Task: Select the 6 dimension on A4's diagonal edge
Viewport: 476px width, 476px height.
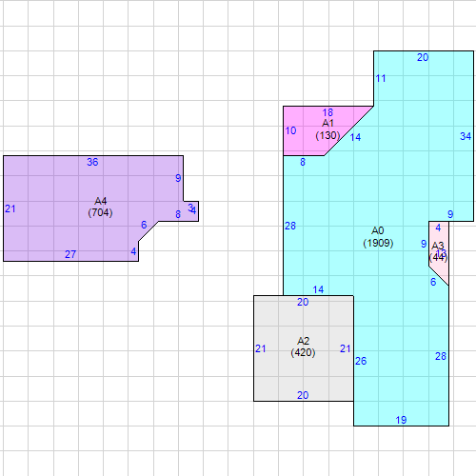Action: tap(144, 225)
